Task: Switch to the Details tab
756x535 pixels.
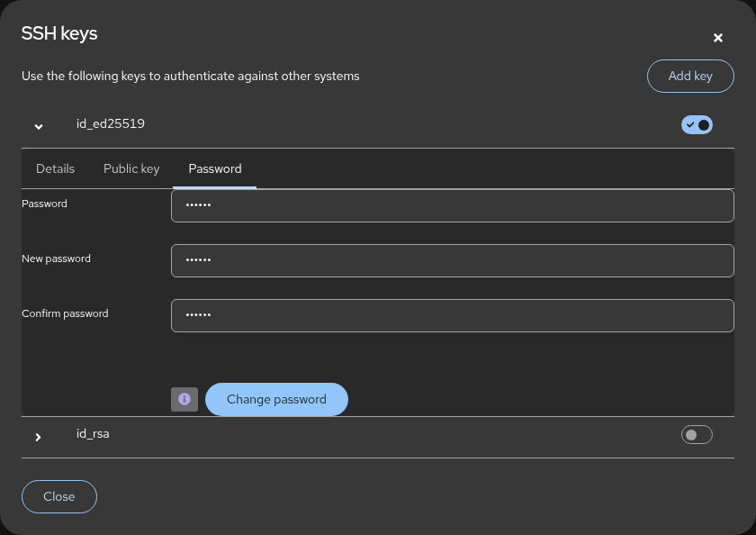Action: pos(56,168)
